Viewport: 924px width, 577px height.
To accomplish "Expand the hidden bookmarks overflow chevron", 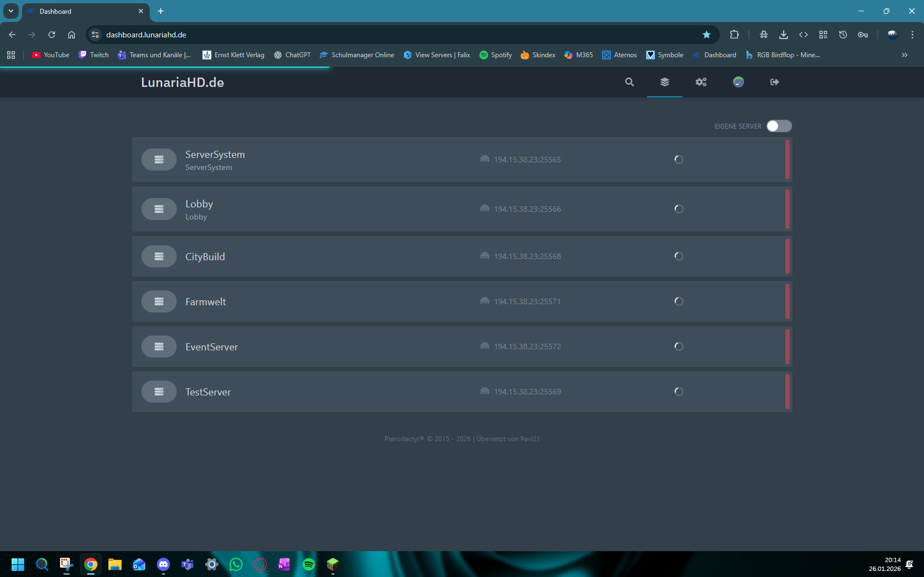I will pyautogui.click(x=904, y=55).
